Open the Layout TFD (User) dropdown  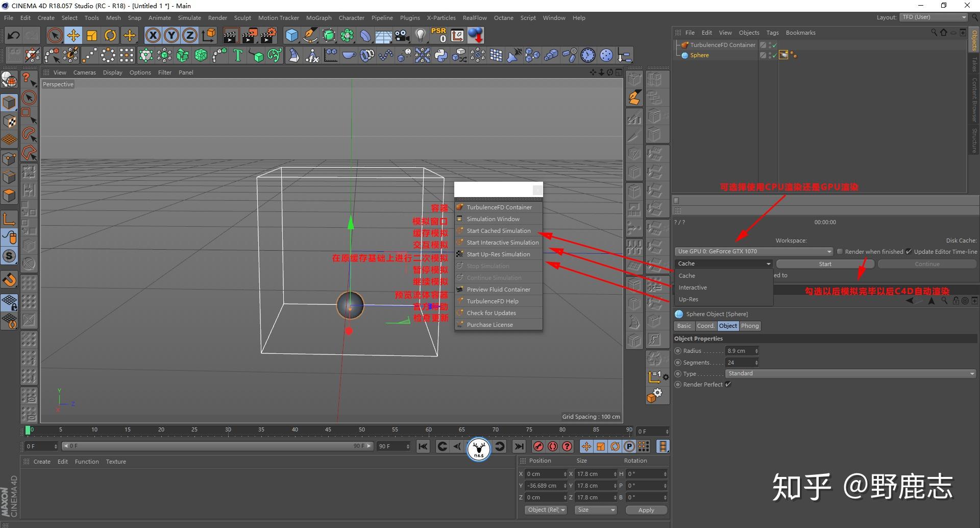(x=934, y=17)
